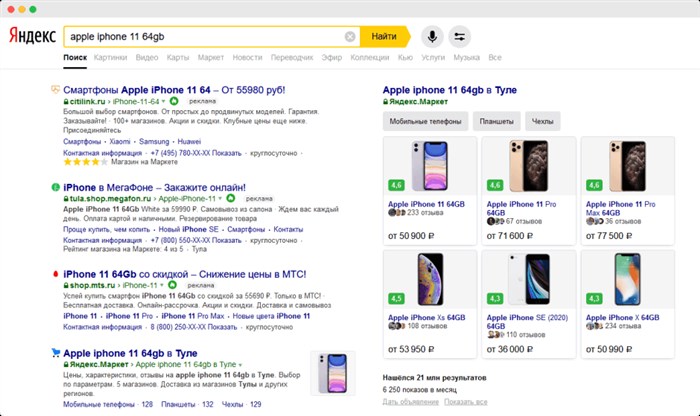Expand shop.mts.ru iPhone-11 URL dropdown arrow
Screen dimensions: 700x416
162,285
